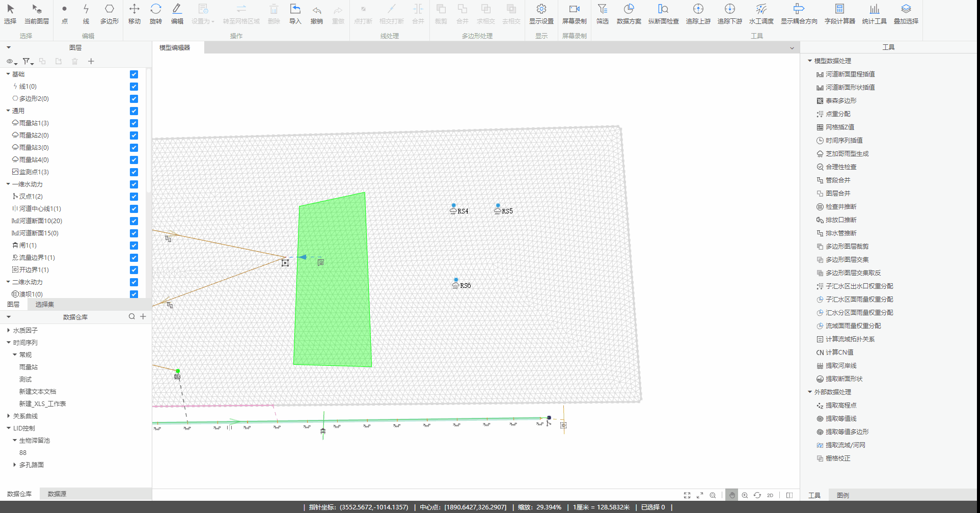Open 水工调度 hydraulic scheduling
This screenshot has height=513, width=980.
(x=761, y=14)
